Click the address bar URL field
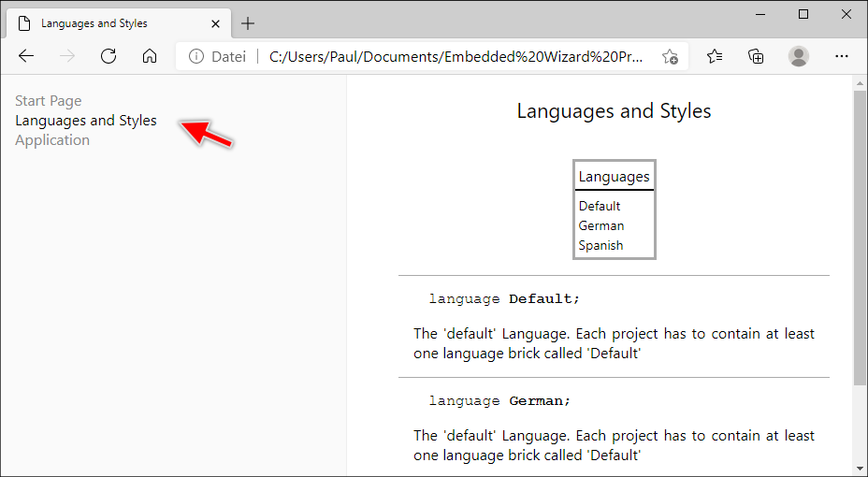This screenshot has width=868, height=477. coord(456,57)
